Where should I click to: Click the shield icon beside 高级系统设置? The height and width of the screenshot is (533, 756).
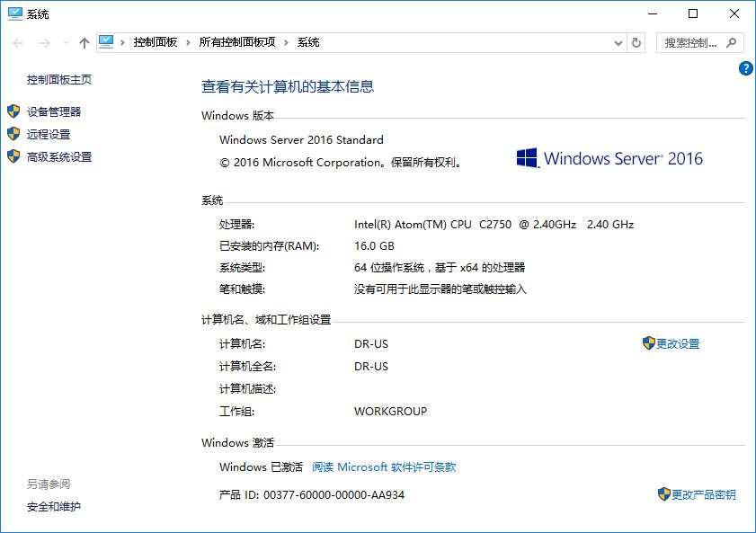click(x=13, y=156)
